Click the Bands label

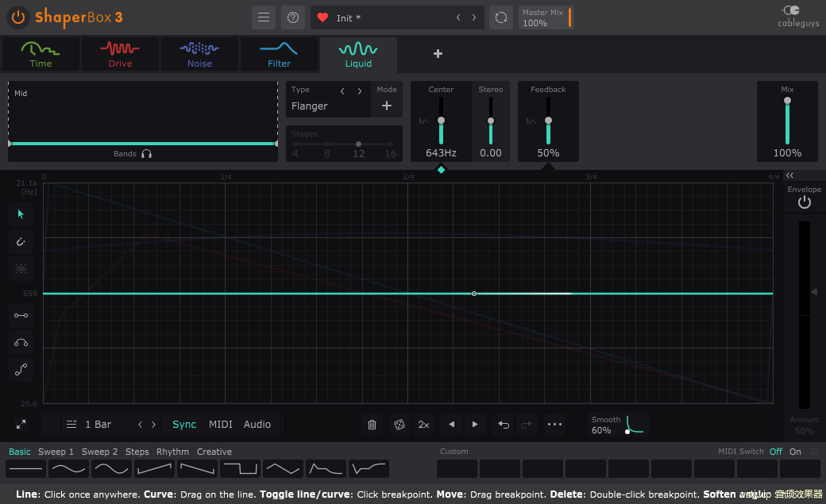[125, 154]
